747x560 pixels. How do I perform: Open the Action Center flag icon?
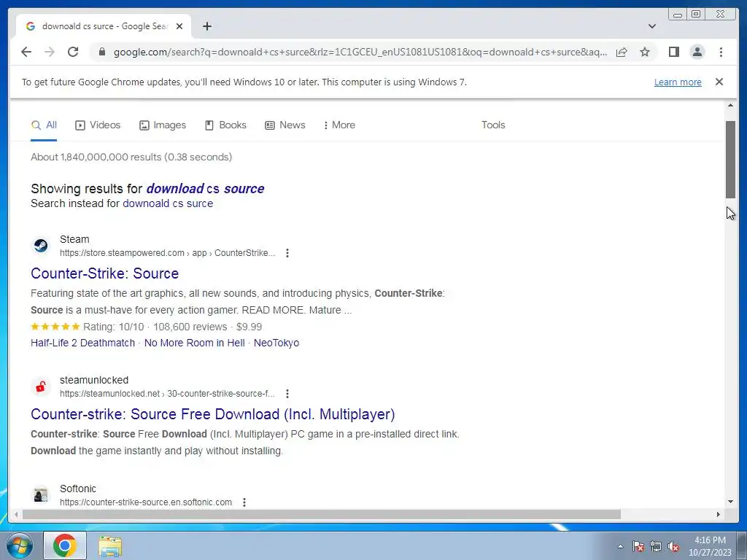click(x=638, y=546)
